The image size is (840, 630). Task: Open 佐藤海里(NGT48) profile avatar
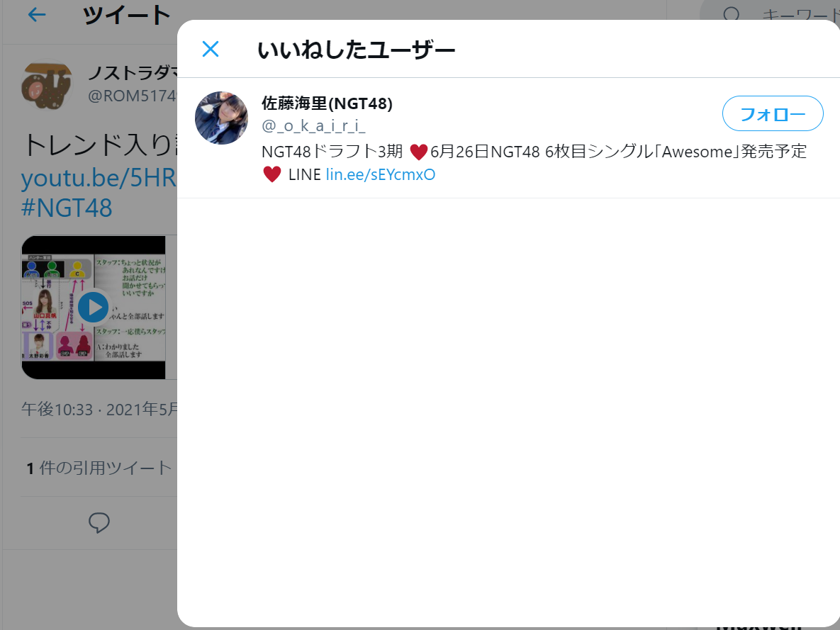[221, 118]
